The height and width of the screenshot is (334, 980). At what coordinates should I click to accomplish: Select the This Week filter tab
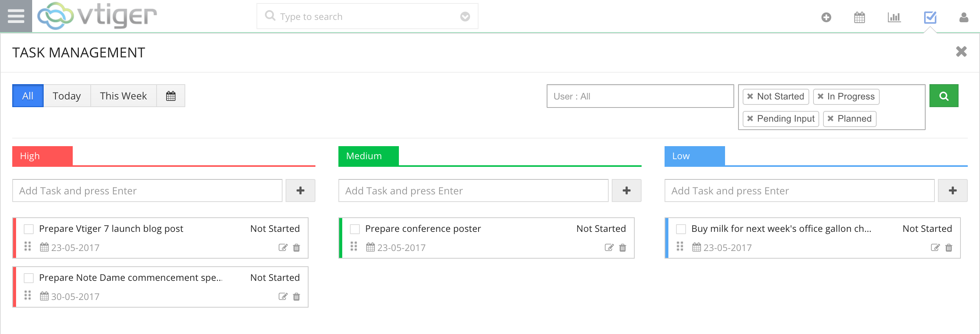click(x=123, y=96)
